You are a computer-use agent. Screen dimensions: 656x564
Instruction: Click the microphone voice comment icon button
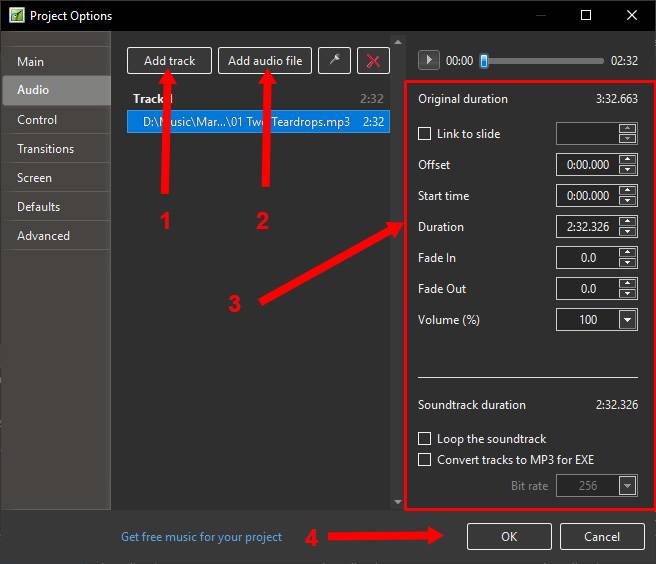[x=334, y=61]
